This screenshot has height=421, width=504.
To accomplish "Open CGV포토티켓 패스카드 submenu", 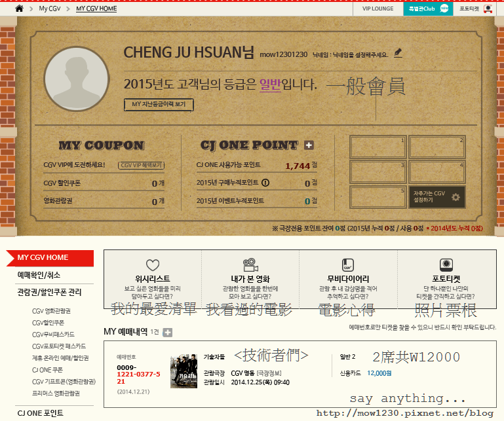I will pyautogui.click(x=59, y=346).
